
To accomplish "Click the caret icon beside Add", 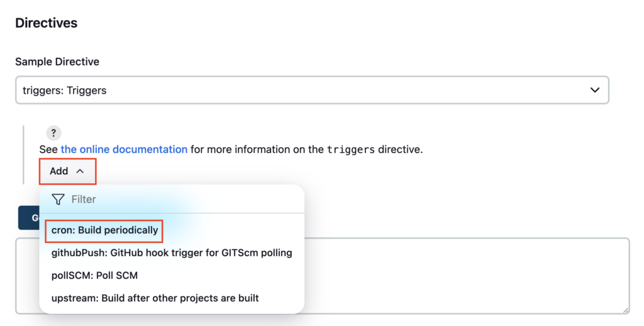I will (x=80, y=171).
